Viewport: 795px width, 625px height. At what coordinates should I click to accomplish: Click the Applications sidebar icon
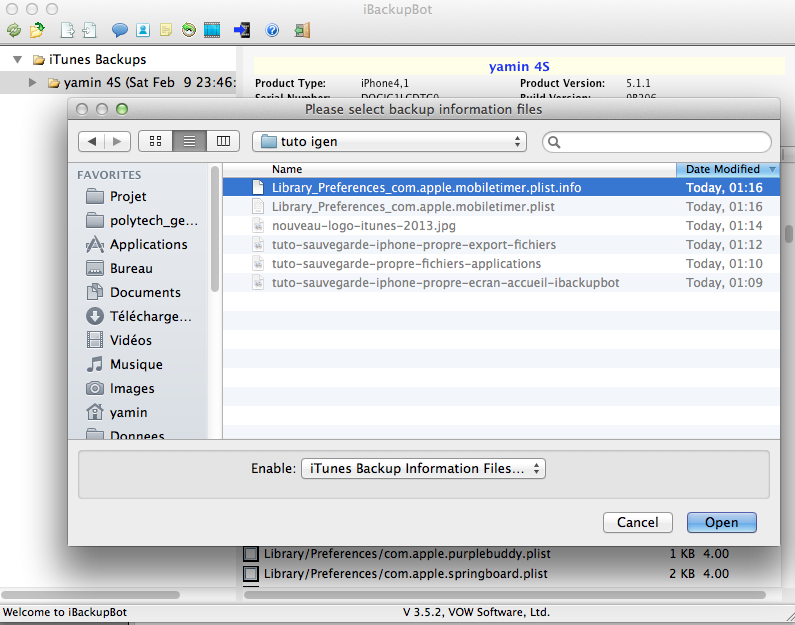[x=95, y=244]
